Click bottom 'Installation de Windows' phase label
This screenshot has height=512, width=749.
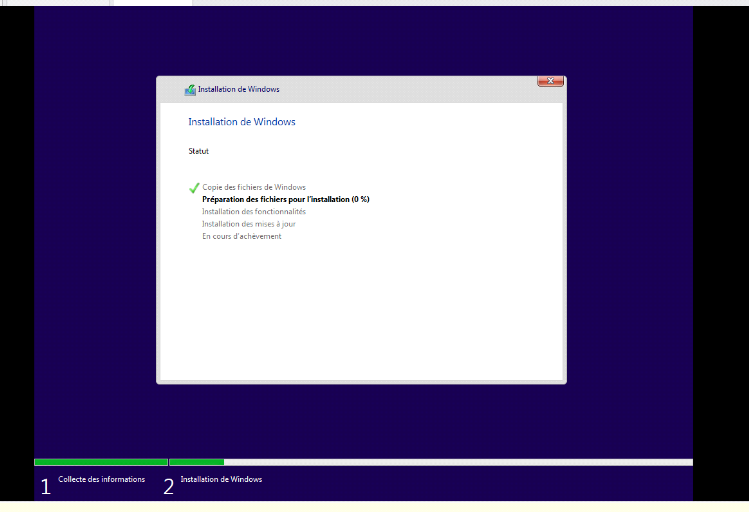click(221, 480)
